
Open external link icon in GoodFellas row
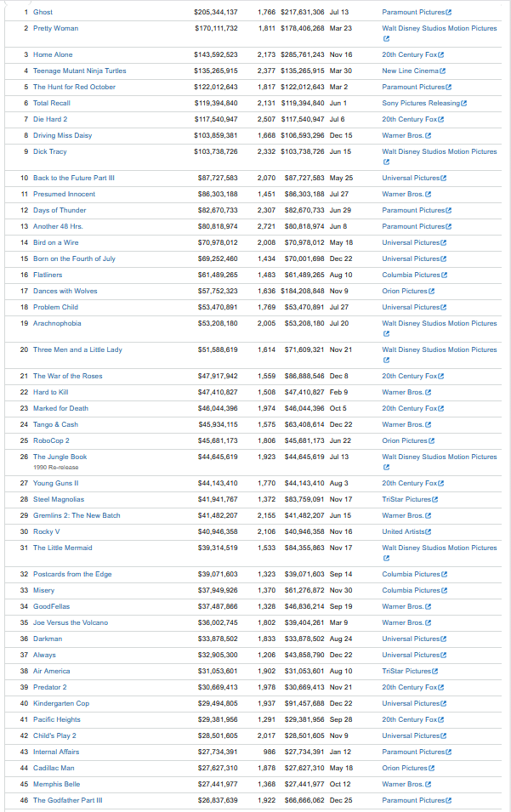pos(429,607)
